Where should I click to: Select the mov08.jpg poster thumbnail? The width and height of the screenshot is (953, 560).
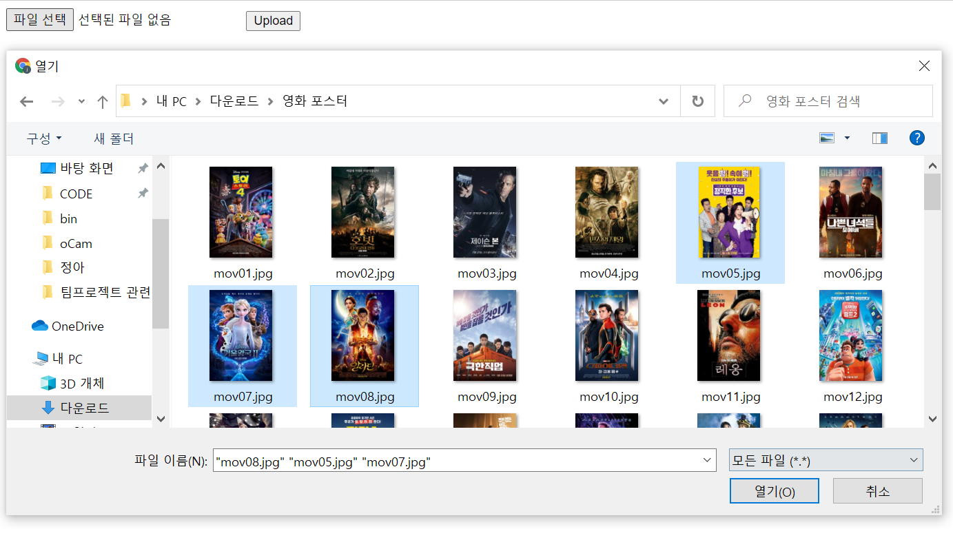coord(362,335)
